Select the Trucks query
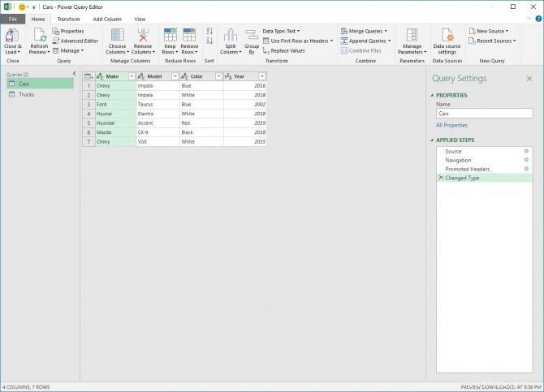Viewport: 544px width, 392px height. (40, 94)
